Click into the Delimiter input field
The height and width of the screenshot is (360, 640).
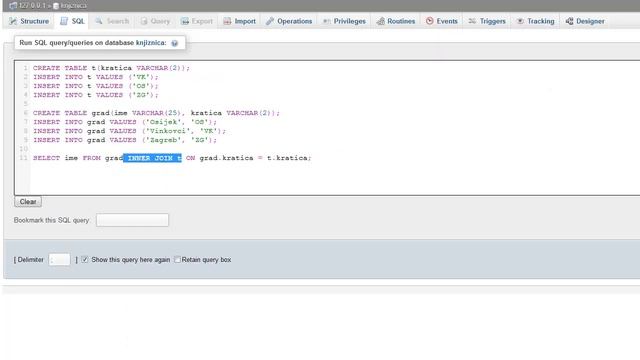pos(60,260)
